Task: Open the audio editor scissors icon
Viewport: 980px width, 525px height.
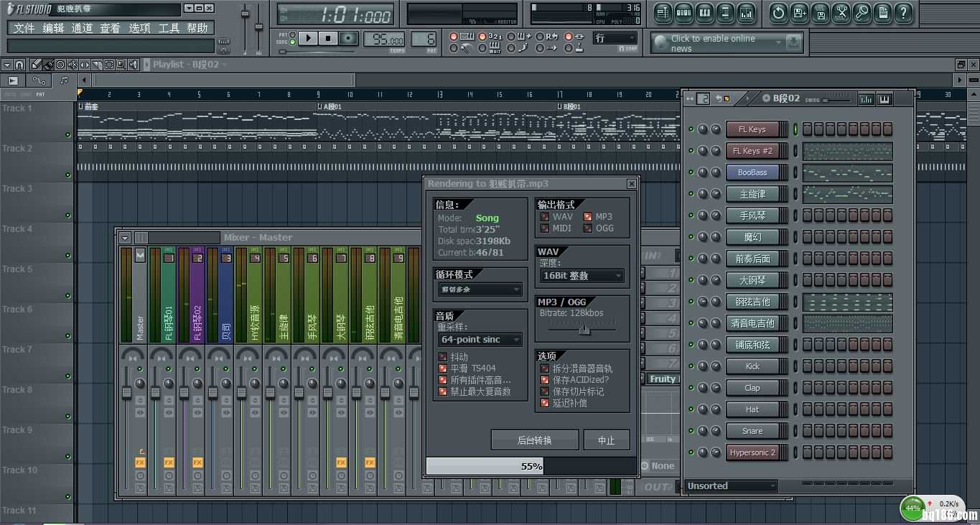Action: coord(841,13)
